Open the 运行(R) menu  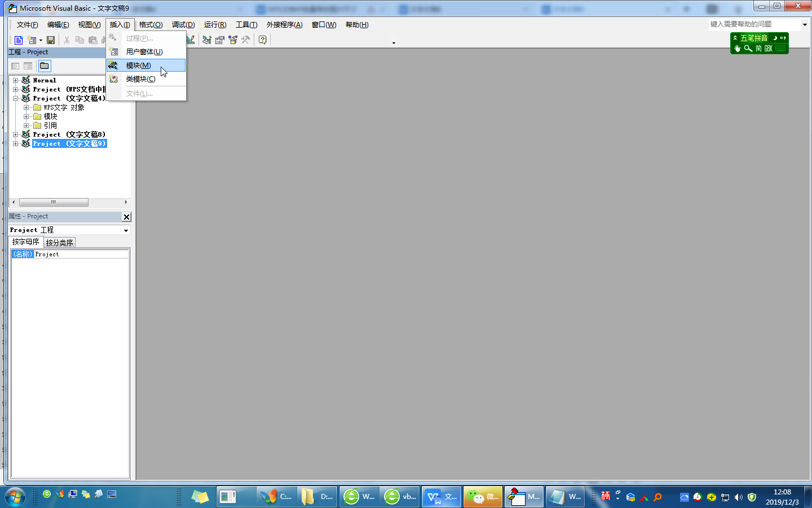pyautogui.click(x=215, y=25)
